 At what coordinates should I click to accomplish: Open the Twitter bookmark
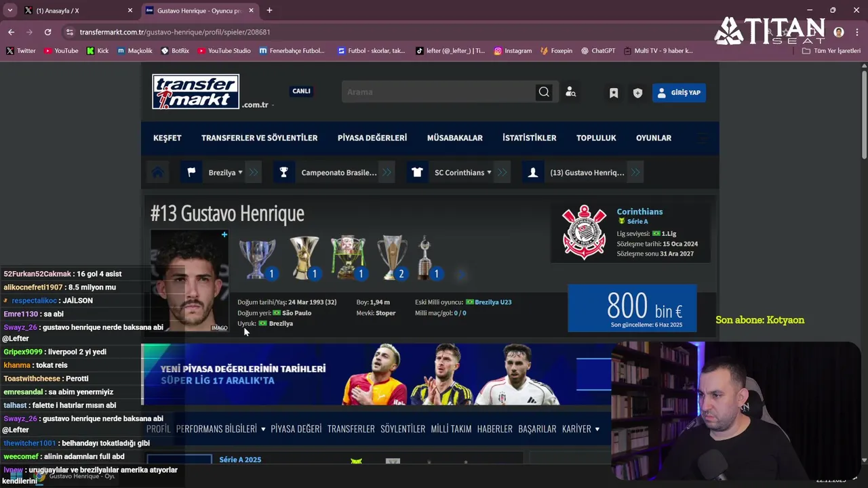(20, 51)
